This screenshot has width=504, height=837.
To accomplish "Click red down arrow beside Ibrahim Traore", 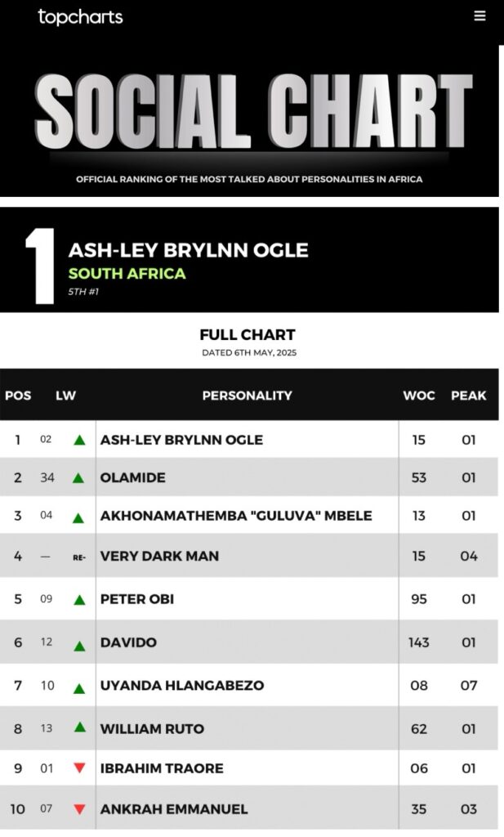I will point(79,768).
